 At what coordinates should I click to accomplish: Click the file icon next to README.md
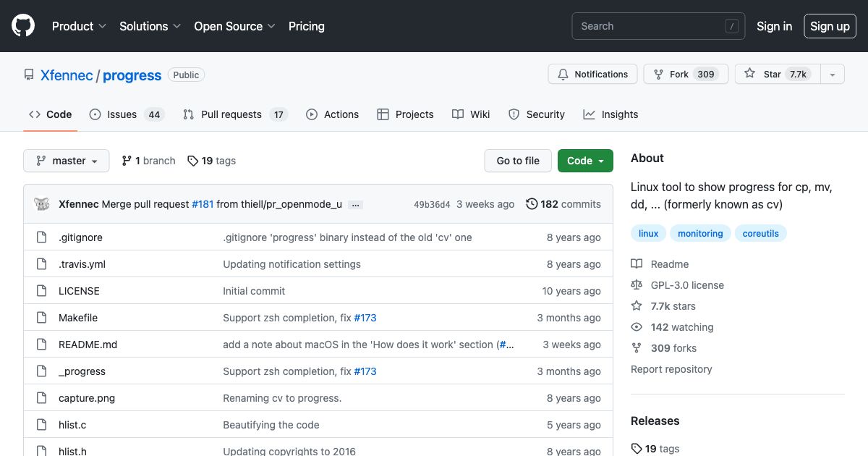41,345
